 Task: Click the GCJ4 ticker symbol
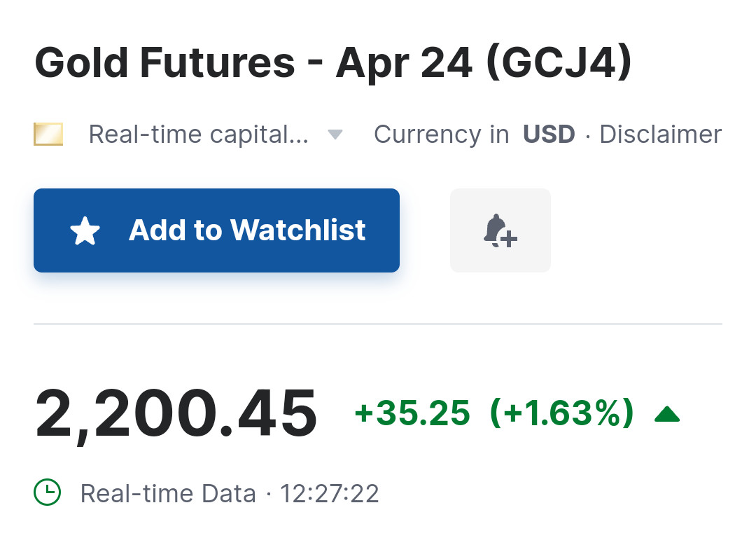pyautogui.click(x=556, y=63)
